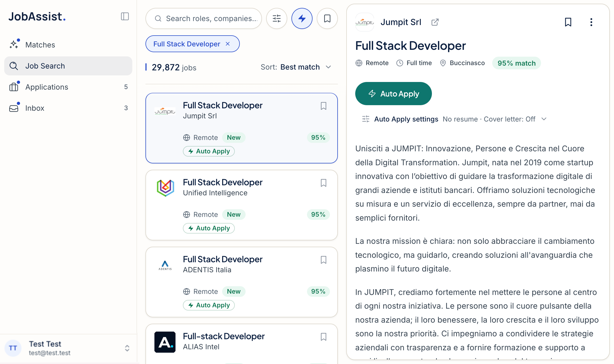The image size is (614, 364).
Task: Click the Job Search magnifier icon
Action: point(14,66)
